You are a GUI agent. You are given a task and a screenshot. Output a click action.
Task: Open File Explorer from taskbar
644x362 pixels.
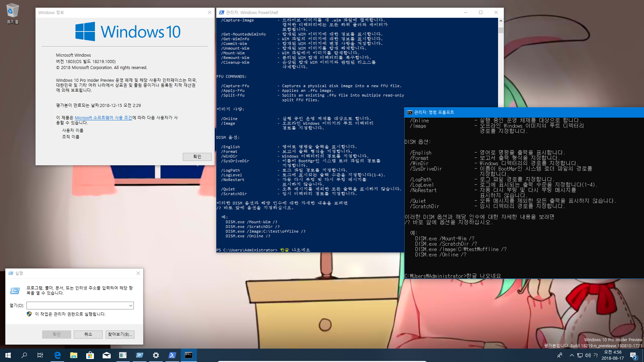(74, 355)
